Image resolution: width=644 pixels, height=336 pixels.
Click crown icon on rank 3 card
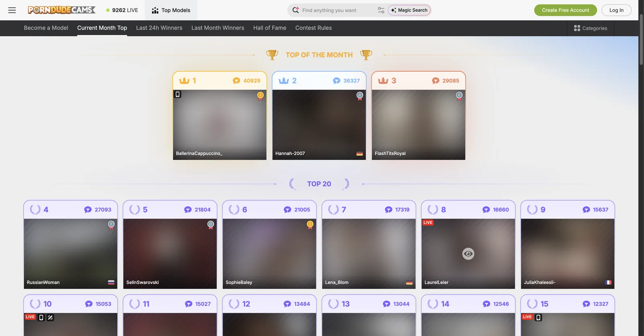(383, 81)
